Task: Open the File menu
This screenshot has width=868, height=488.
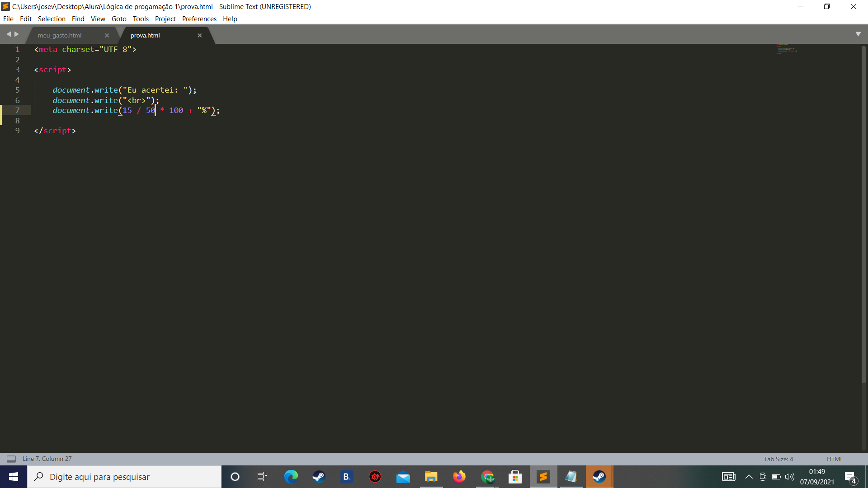Action: 8,19
